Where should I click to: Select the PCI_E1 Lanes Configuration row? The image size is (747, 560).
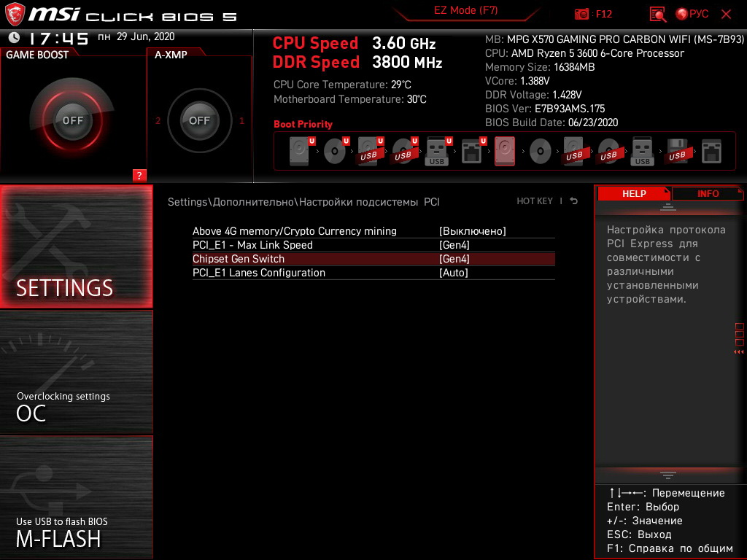point(373,273)
